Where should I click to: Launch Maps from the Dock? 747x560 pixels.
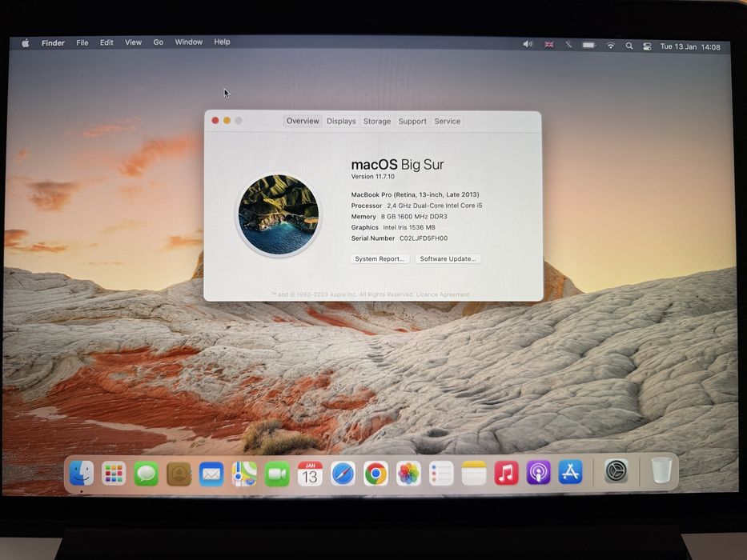click(x=244, y=474)
